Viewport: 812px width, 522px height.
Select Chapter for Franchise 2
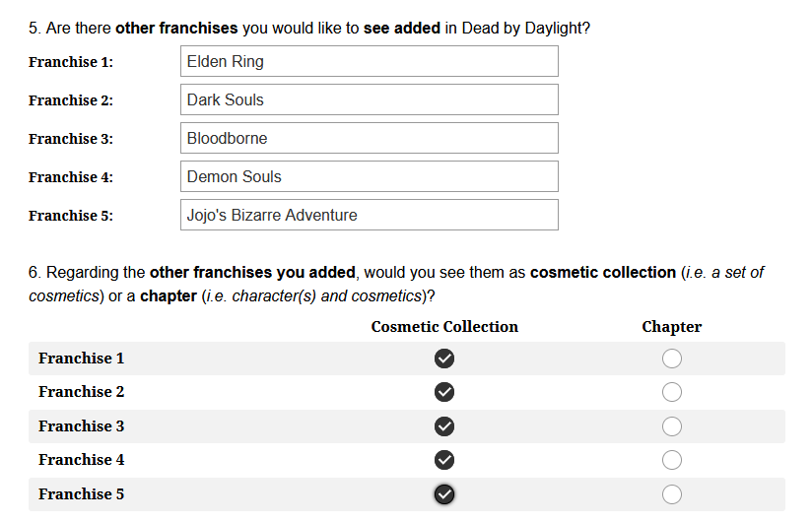tap(671, 392)
